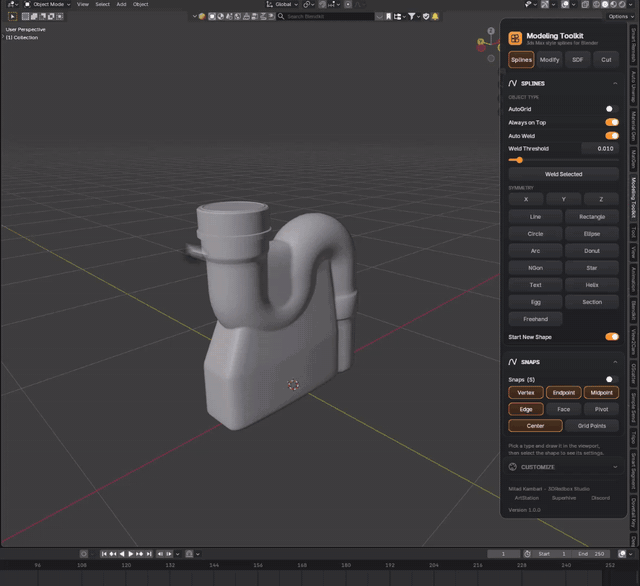The image size is (640, 586).
Task: Click the Weld Threshold slider handle
Action: pos(519,160)
